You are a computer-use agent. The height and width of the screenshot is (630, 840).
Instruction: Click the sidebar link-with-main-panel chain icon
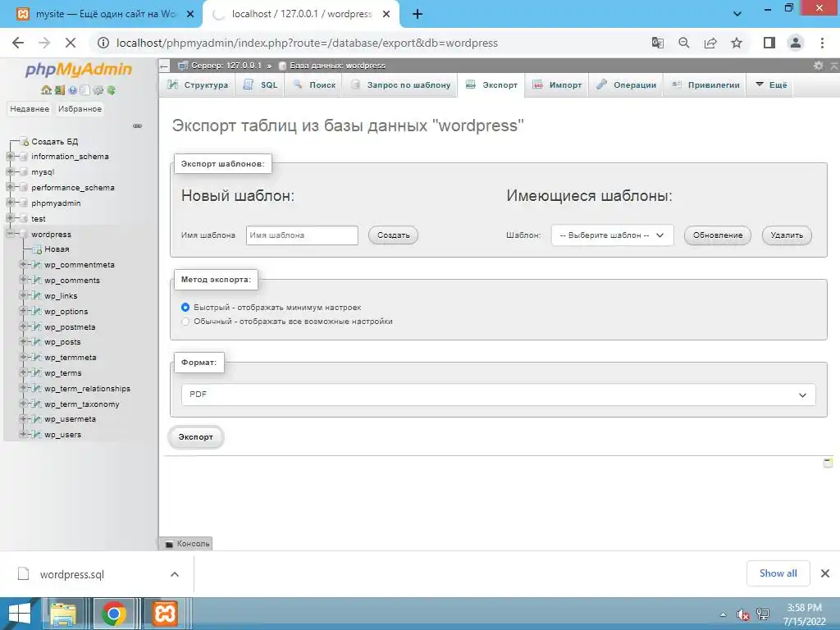point(137,126)
